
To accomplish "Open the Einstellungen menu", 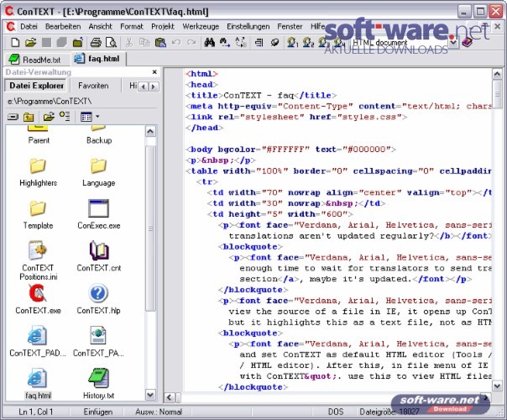I will tap(248, 27).
